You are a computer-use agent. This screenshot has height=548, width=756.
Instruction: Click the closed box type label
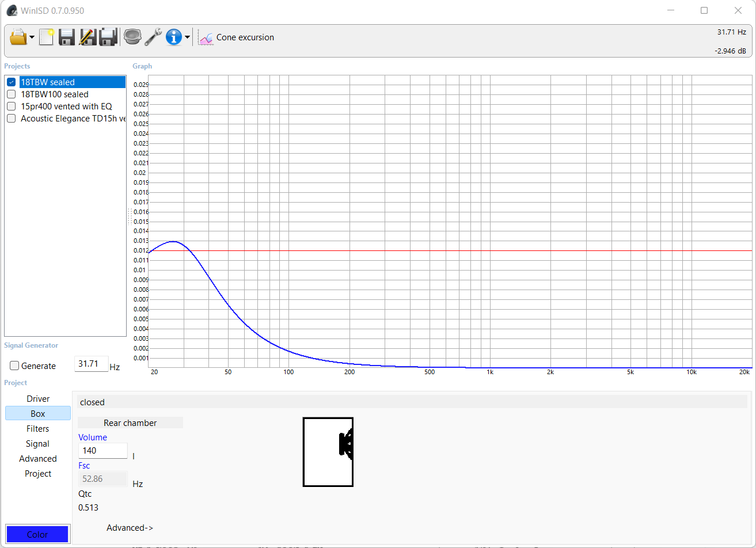pos(92,402)
